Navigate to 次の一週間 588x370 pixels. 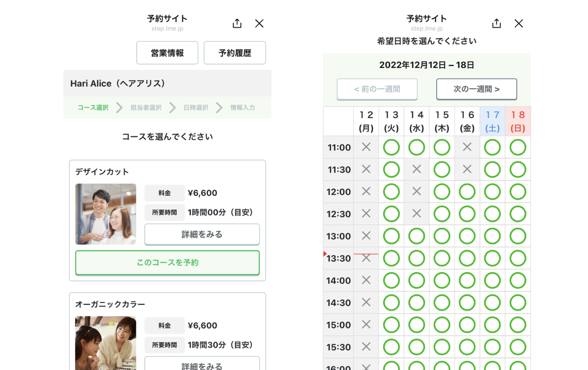[477, 89]
